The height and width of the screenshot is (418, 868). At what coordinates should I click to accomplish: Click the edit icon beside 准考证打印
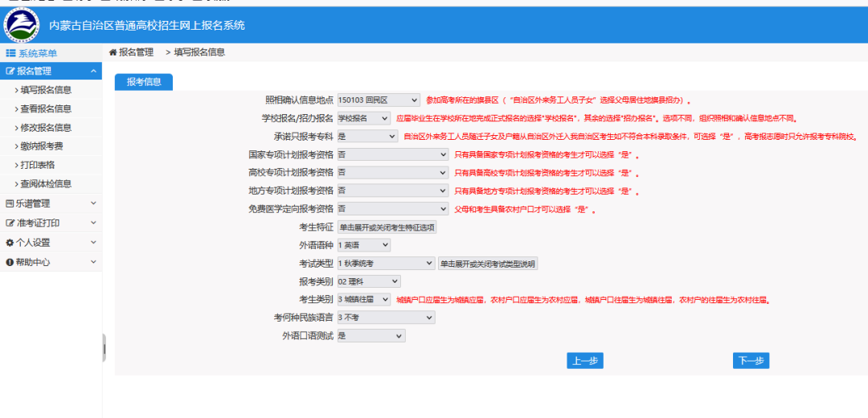pos(10,223)
